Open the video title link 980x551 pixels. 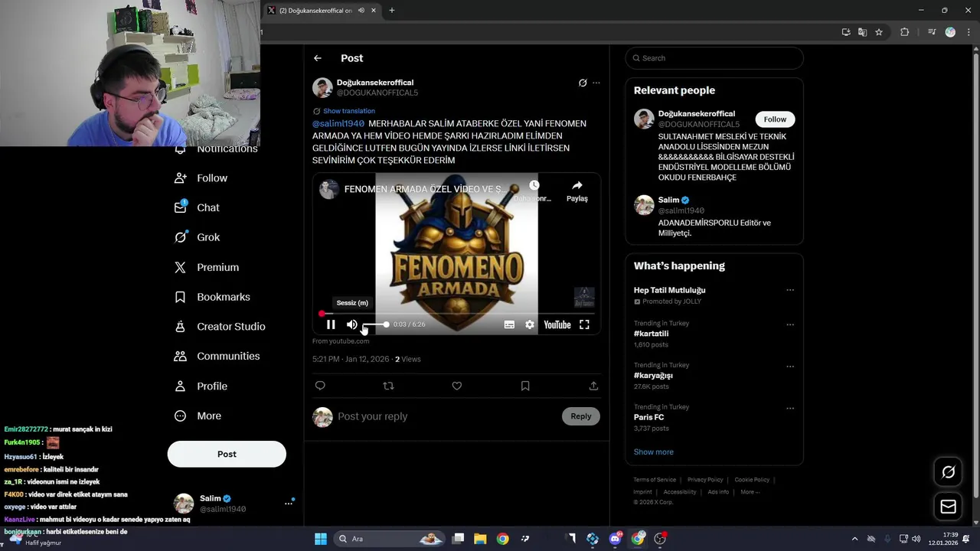(x=425, y=189)
